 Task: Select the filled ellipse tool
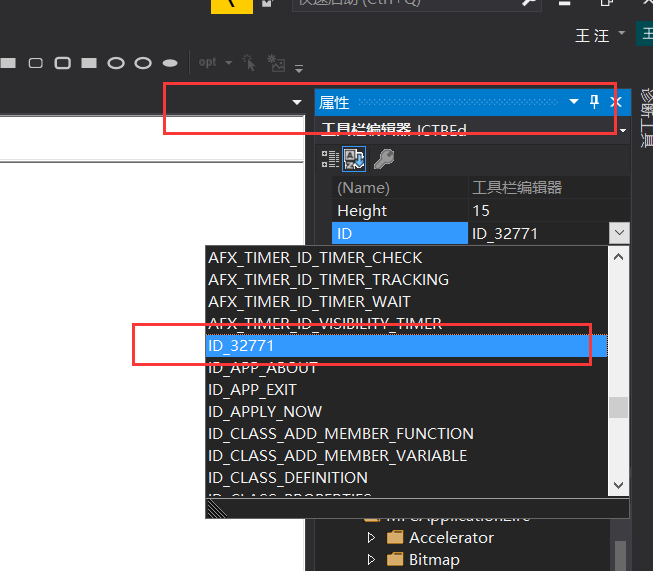click(x=170, y=63)
